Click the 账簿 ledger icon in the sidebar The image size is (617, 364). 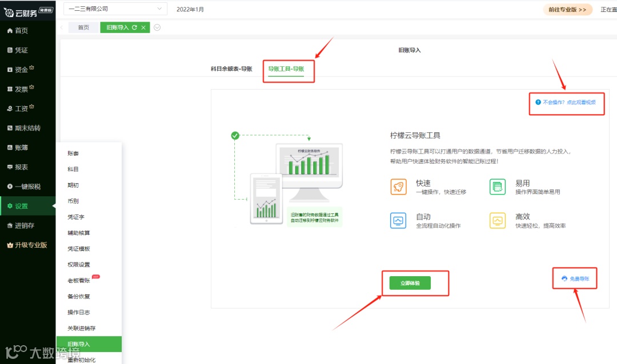10,147
